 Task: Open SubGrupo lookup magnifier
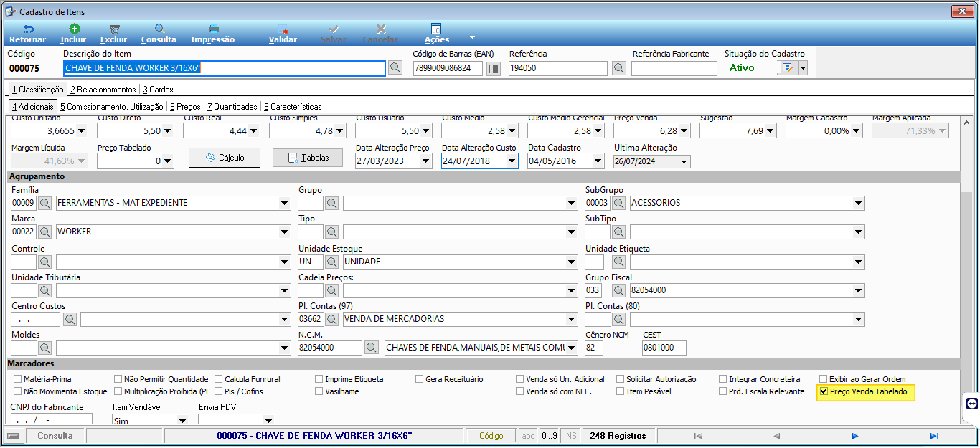tap(618, 203)
